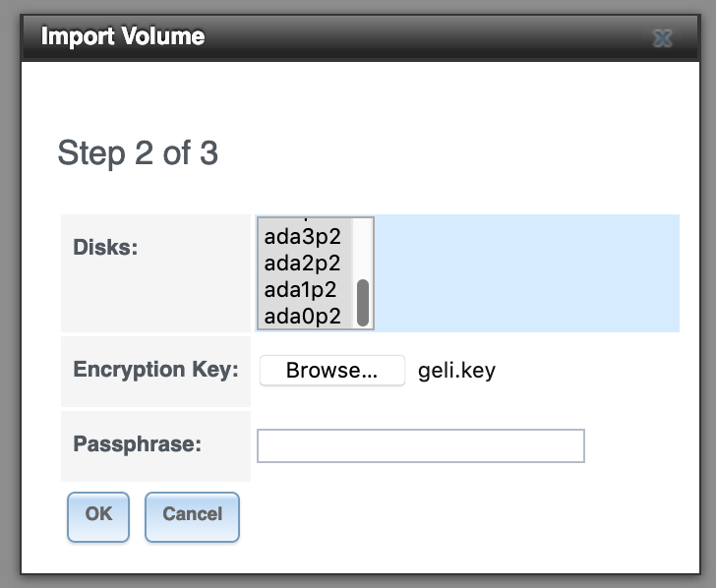This screenshot has height=588, width=716.
Task: Click the blue area beside Disks list
Action: pyautogui.click(x=526, y=273)
